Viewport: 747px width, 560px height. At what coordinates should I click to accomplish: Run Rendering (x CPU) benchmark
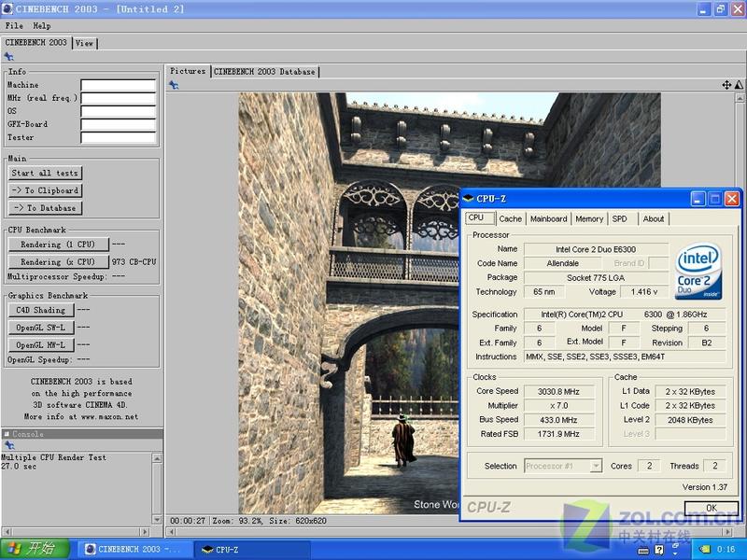click(58, 262)
